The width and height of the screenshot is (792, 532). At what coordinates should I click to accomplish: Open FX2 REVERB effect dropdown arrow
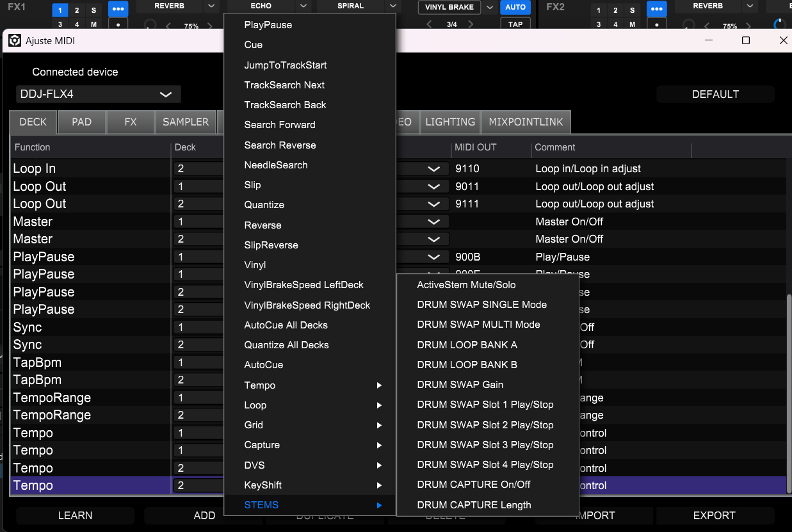pyautogui.click(x=750, y=6)
